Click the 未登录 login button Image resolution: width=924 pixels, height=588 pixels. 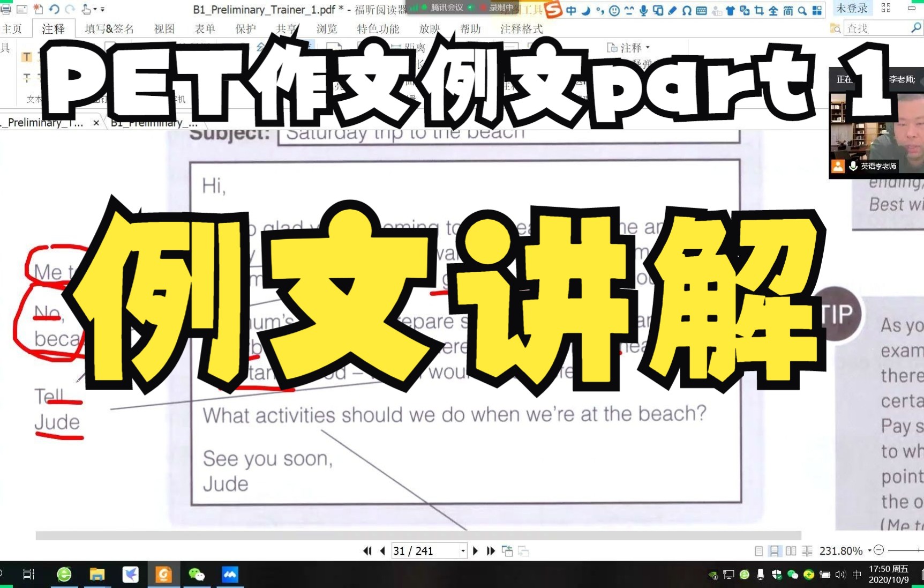coord(852,8)
